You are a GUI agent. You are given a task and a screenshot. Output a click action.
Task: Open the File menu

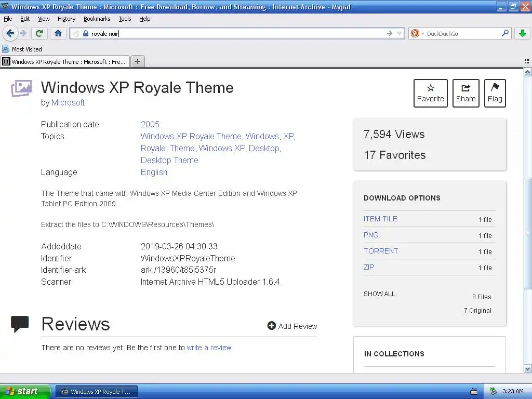8,19
